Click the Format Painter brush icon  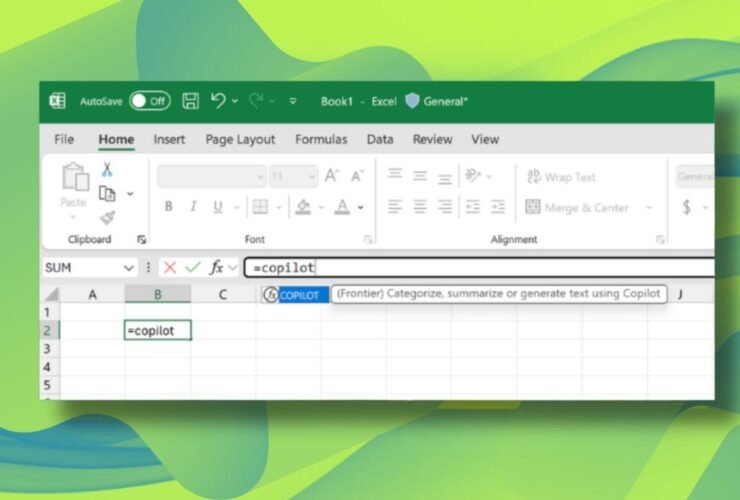click(108, 218)
